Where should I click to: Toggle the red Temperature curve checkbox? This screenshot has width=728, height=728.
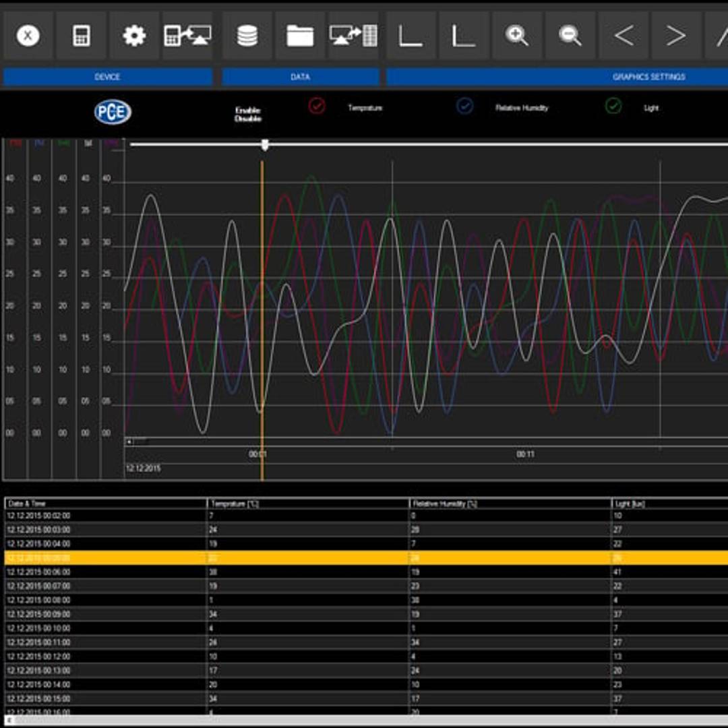tap(317, 106)
